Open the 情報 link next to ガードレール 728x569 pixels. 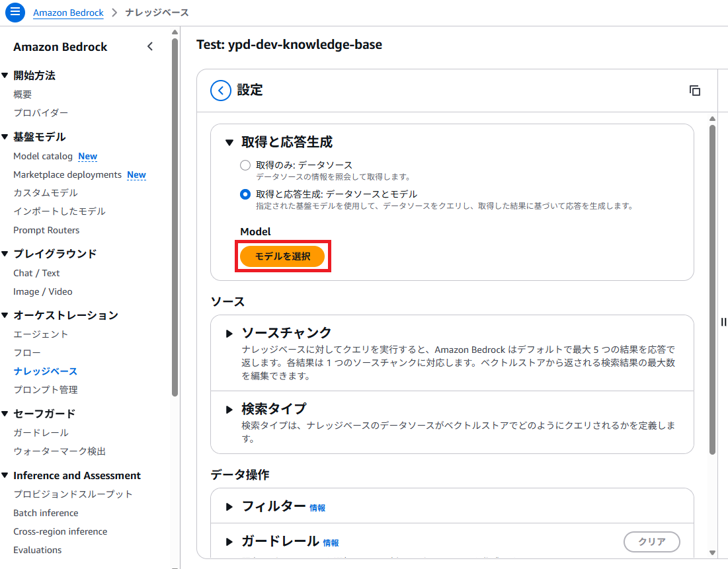pyautogui.click(x=331, y=543)
